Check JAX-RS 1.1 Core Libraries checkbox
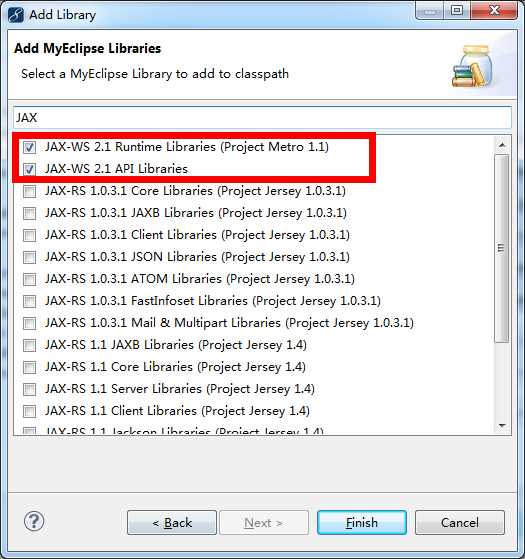This screenshot has width=525, height=559. coord(29,367)
